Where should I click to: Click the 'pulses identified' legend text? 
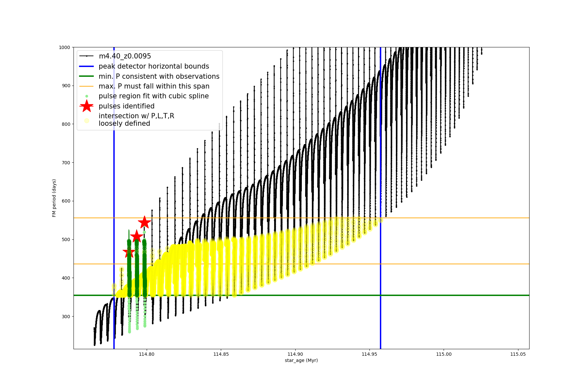click(x=126, y=106)
